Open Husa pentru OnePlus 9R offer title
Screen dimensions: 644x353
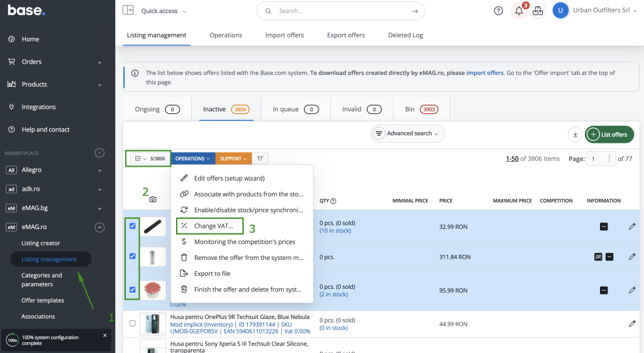[240, 317]
